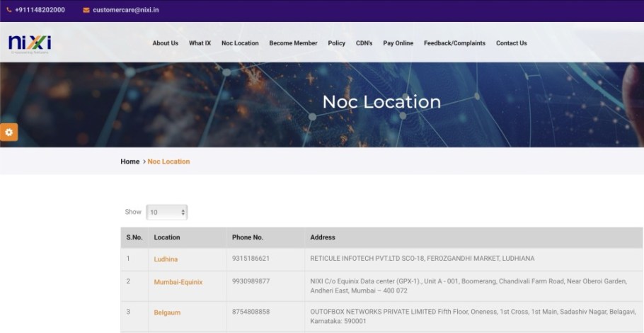
Task: Click the NIXI logo
Action: (x=30, y=43)
